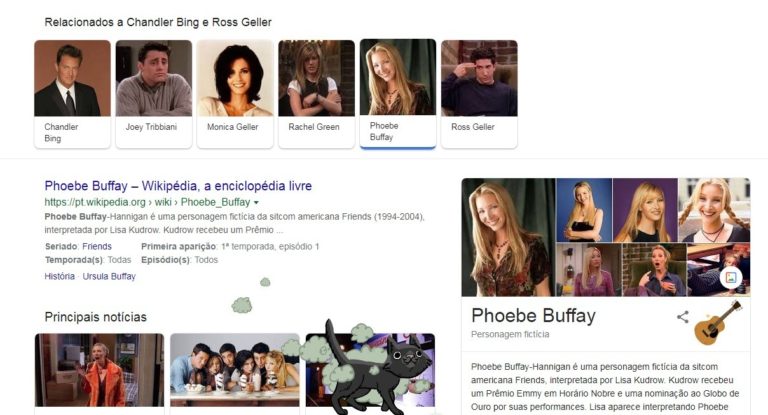Image resolution: width=768 pixels, height=415 pixels.
Task: Select the Monica Geller card
Action: click(235, 94)
